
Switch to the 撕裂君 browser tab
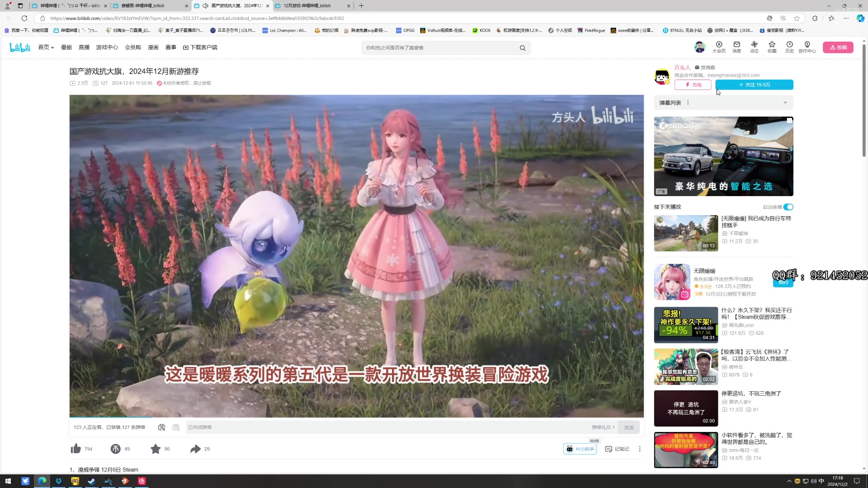coord(150,6)
